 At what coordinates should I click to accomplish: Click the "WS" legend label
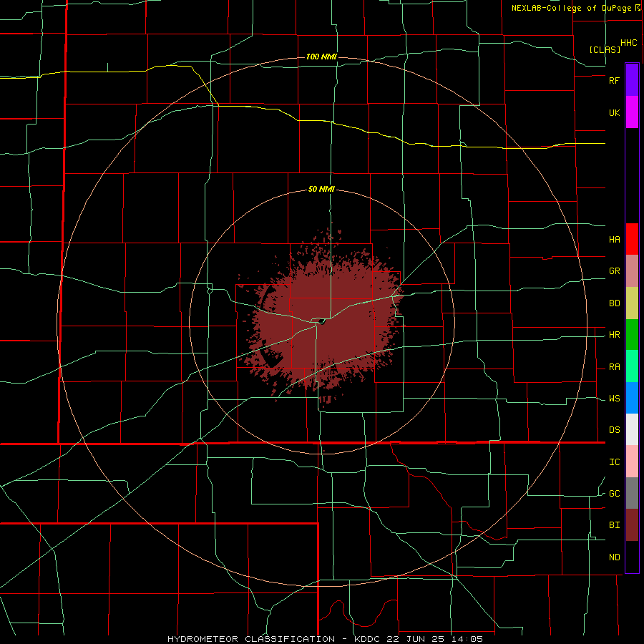[614, 399]
